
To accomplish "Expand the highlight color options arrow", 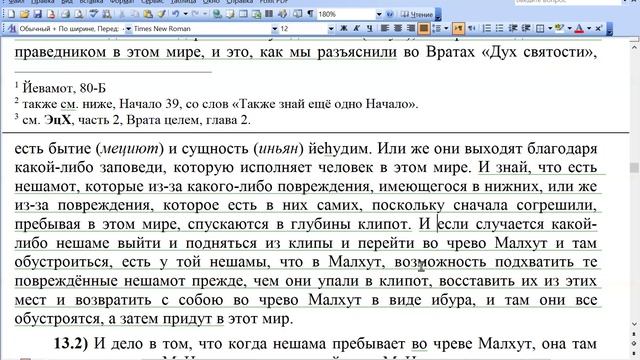I will click(569, 28).
